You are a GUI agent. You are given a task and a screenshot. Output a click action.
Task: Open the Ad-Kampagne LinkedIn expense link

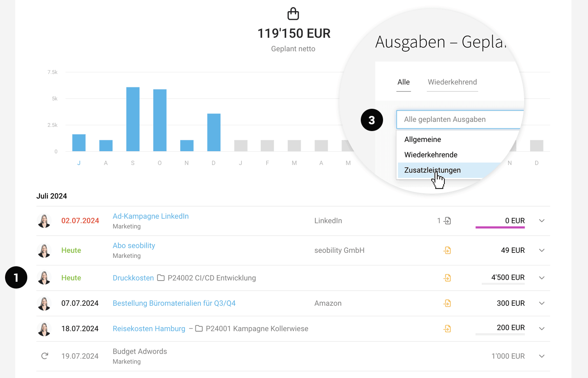tap(150, 216)
